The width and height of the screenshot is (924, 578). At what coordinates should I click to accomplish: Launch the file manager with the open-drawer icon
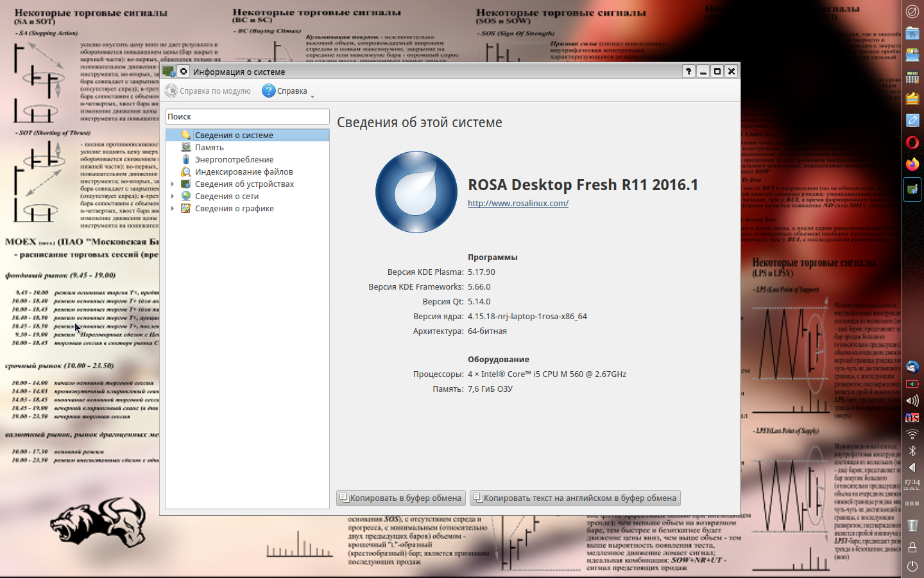912,55
